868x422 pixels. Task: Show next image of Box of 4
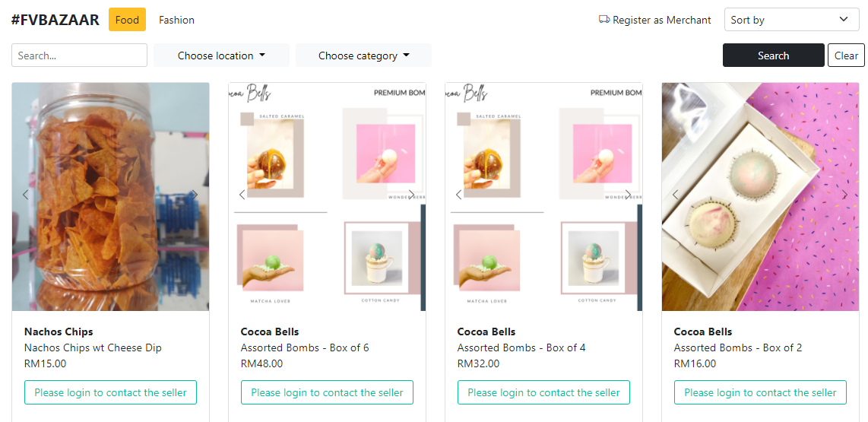[628, 195]
